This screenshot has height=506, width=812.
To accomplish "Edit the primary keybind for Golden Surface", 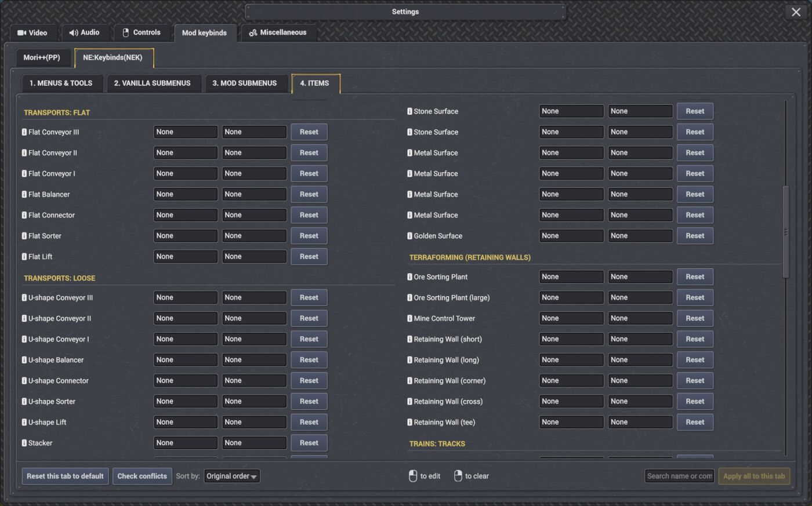I will click(571, 236).
